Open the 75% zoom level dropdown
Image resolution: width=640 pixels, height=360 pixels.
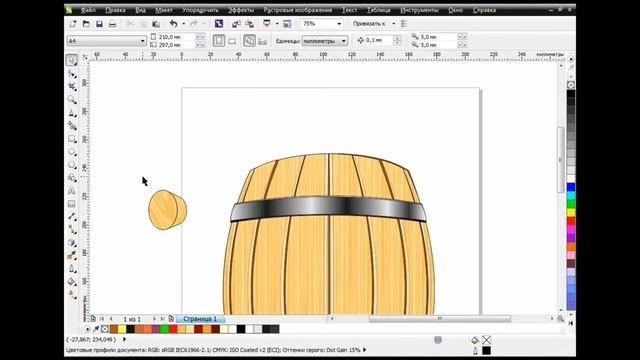[339, 24]
